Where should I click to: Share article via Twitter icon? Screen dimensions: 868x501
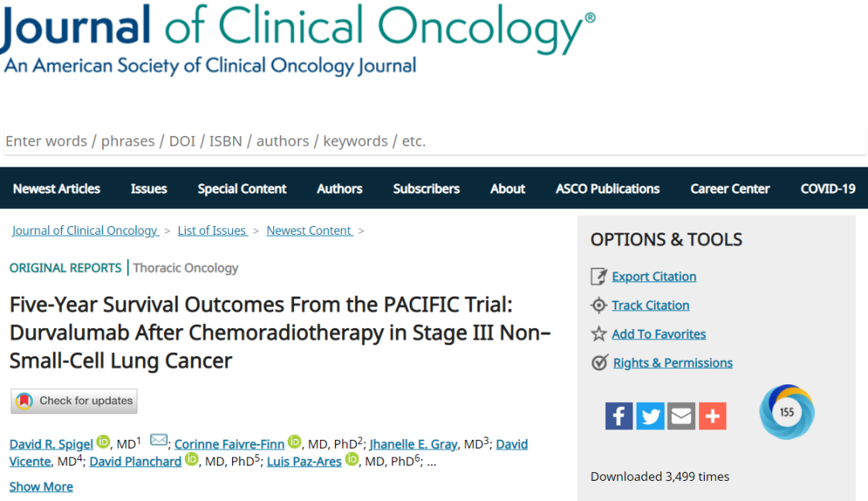(x=650, y=416)
